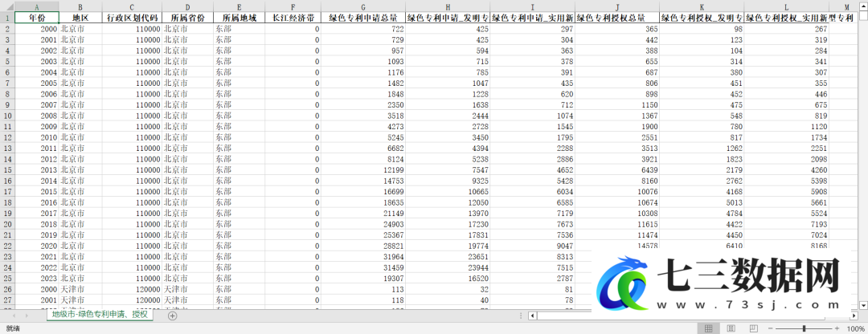Click next sheet navigation arrow
This screenshot has width=868, height=334.
pyautogui.click(x=27, y=316)
